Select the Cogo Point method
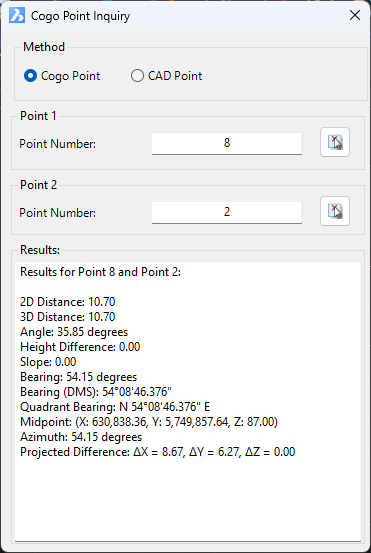The height and width of the screenshot is (553, 371). click(x=62, y=76)
